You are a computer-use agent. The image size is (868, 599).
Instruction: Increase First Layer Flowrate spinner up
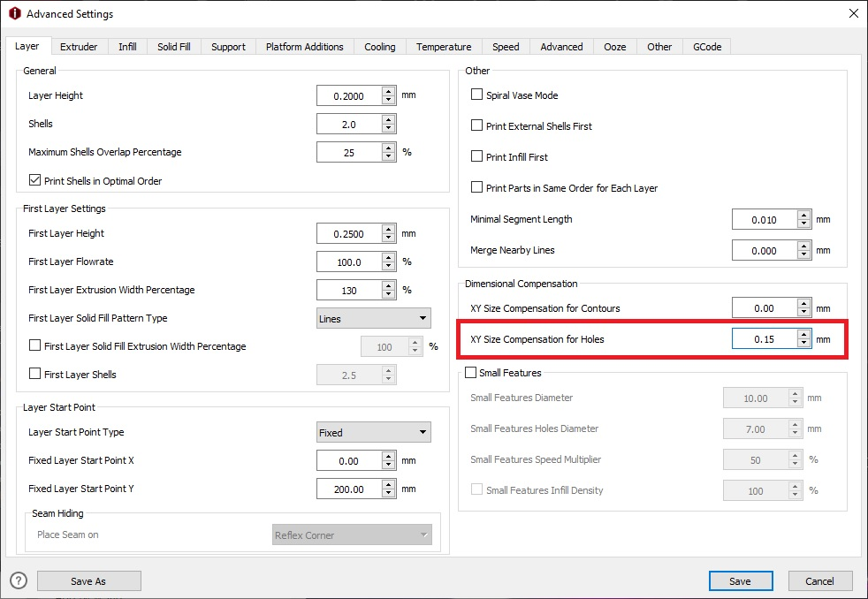coord(388,257)
